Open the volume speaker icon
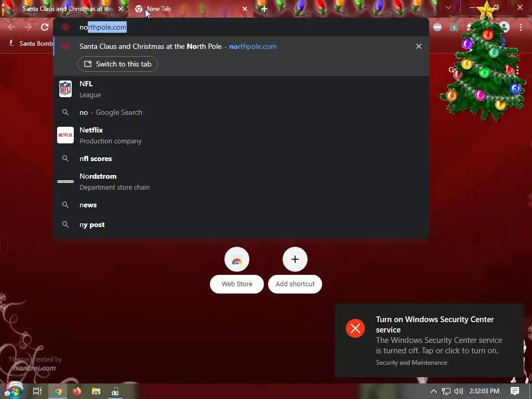Image resolution: width=532 pixels, height=399 pixels. pyautogui.click(x=459, y=391)
